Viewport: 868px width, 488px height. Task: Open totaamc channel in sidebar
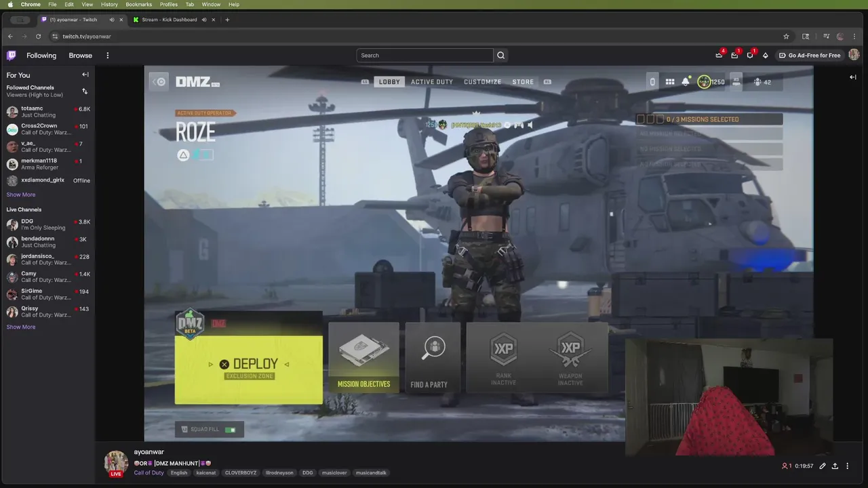[x=47, y=112]
